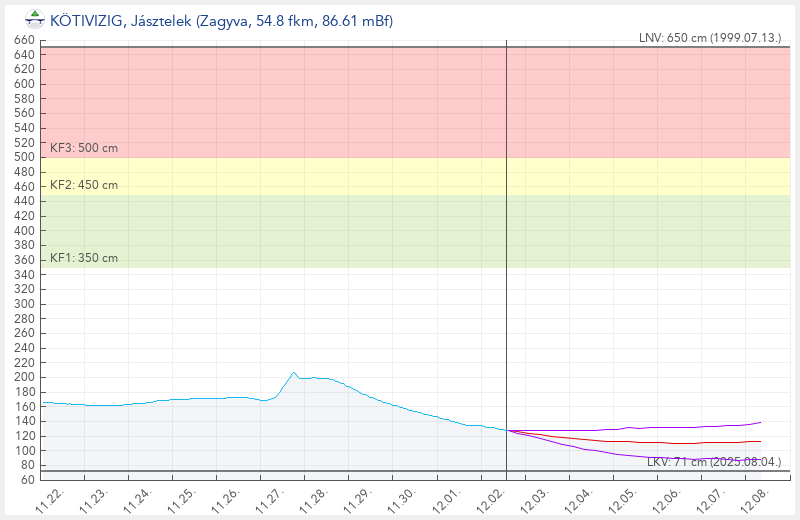Click the vertical current-time marker line

pos(507,250)
